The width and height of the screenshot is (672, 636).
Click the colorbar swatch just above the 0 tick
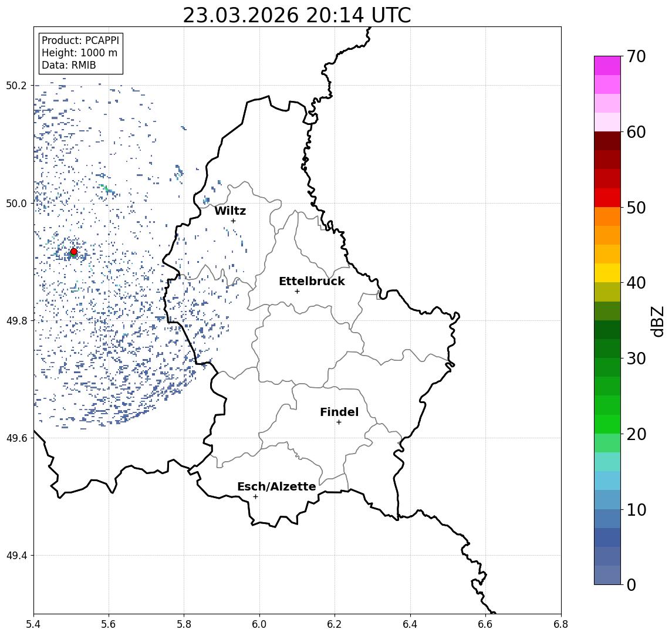[607, 575]
